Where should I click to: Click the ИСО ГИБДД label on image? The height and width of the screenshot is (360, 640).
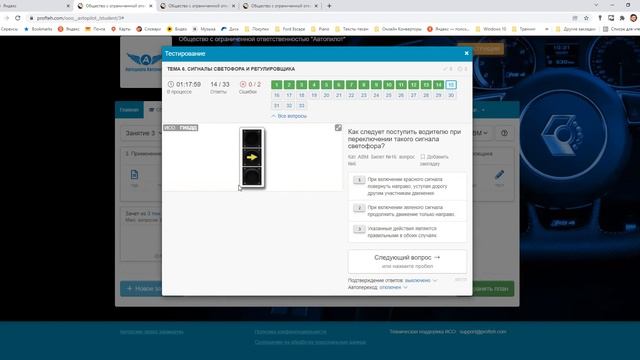[x=181, y=128]
